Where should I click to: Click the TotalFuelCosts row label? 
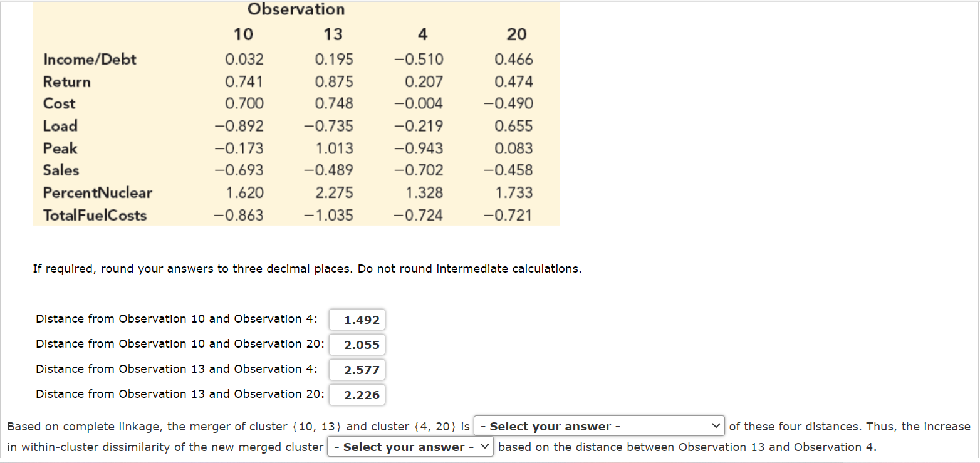click(x=95, y=215)
